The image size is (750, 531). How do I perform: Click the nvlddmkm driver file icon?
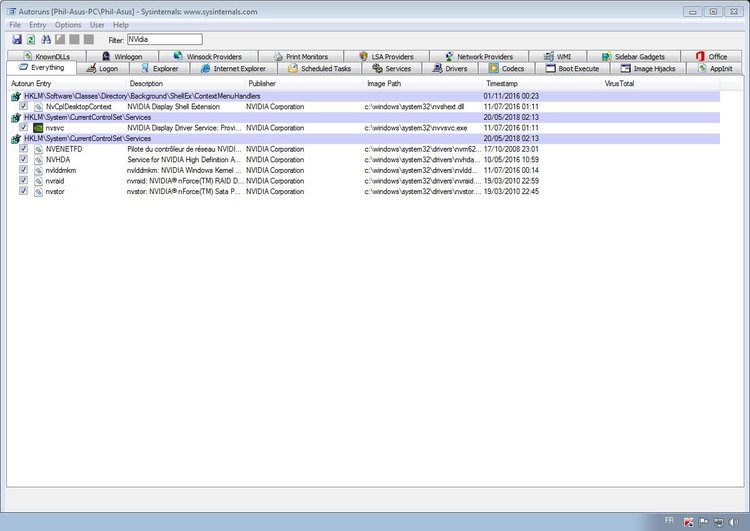[38, 170]
